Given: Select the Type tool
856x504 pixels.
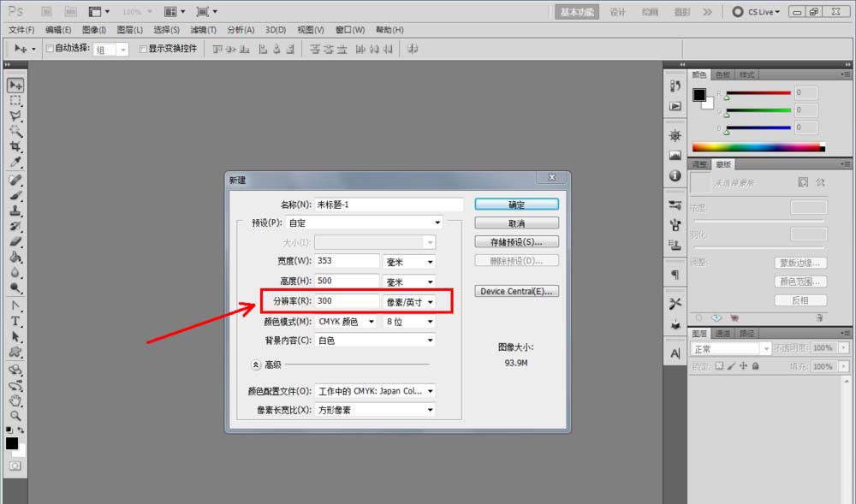Looking at the screenshot, I should tap(15, 321).
